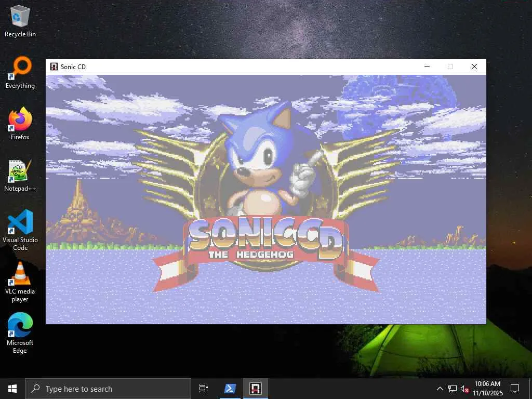Click the Sonic CD game title screen
The width and height of the screenshot is (532, 399).
pyautogui.click(x=265, y=199)
